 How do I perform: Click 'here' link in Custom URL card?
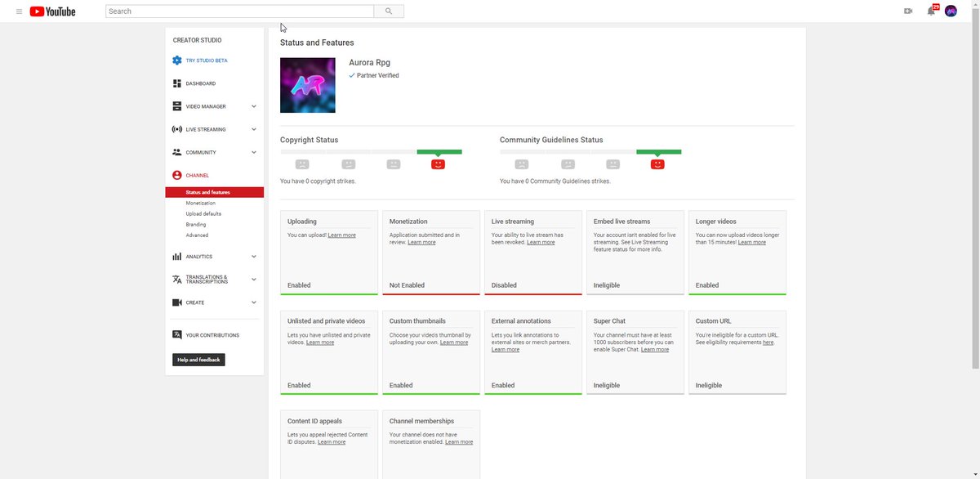click(768, 342)
